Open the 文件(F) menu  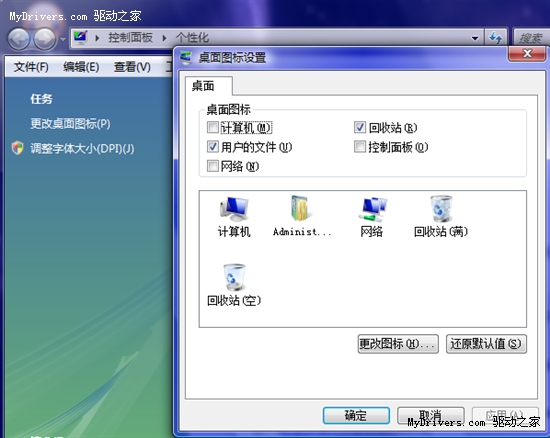point(31,67)
